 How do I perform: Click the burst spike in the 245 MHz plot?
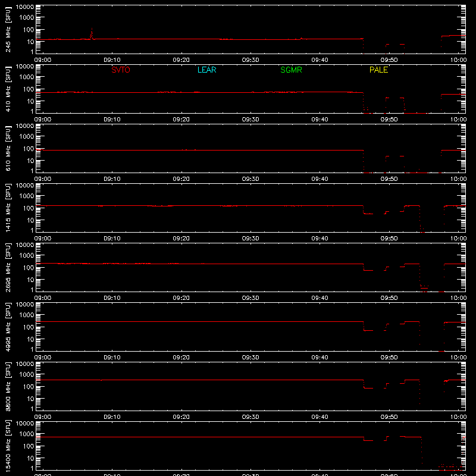92,34
